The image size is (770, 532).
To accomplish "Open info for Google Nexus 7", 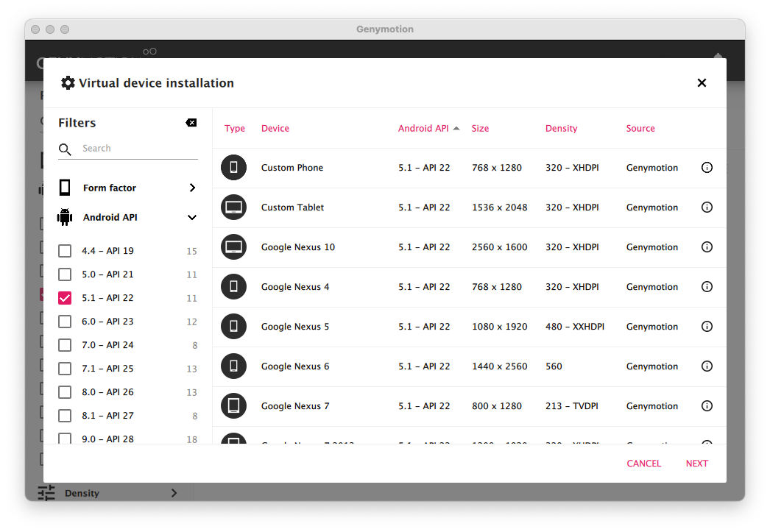I will pyautogui.click(x=707, y=406).
